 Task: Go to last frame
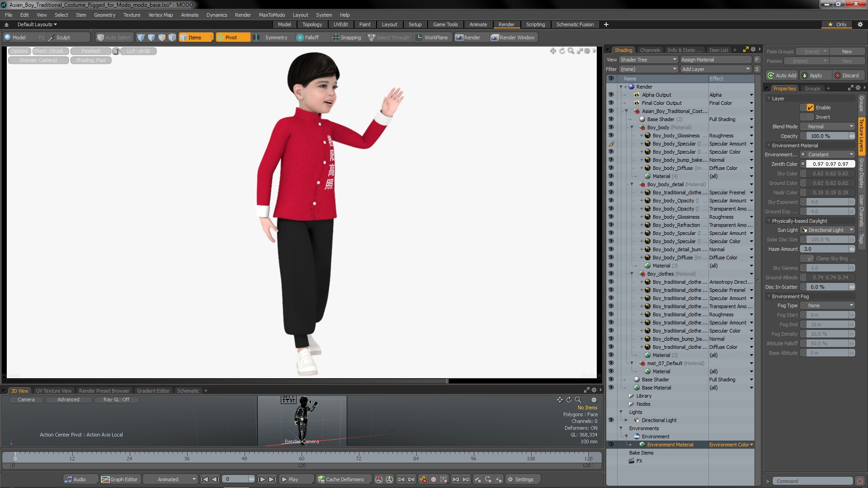pyautogui.click(x=272, y=479)
